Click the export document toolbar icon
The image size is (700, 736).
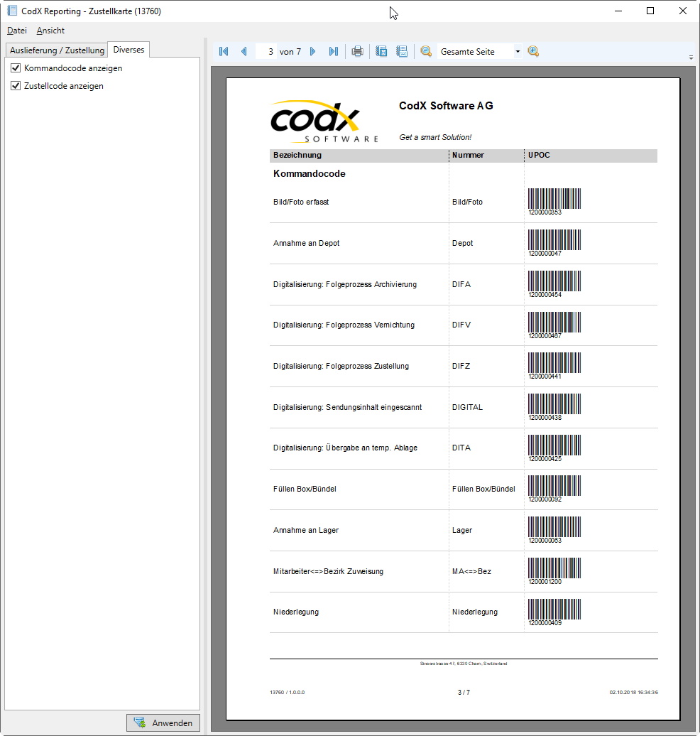[381, 51]
